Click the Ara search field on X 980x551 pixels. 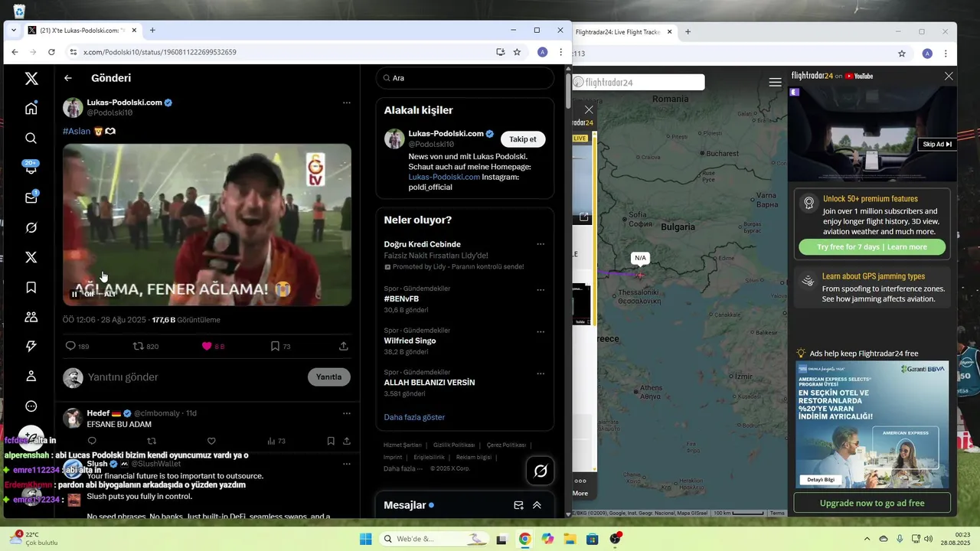pyautogui.click(x=465, y=78)
